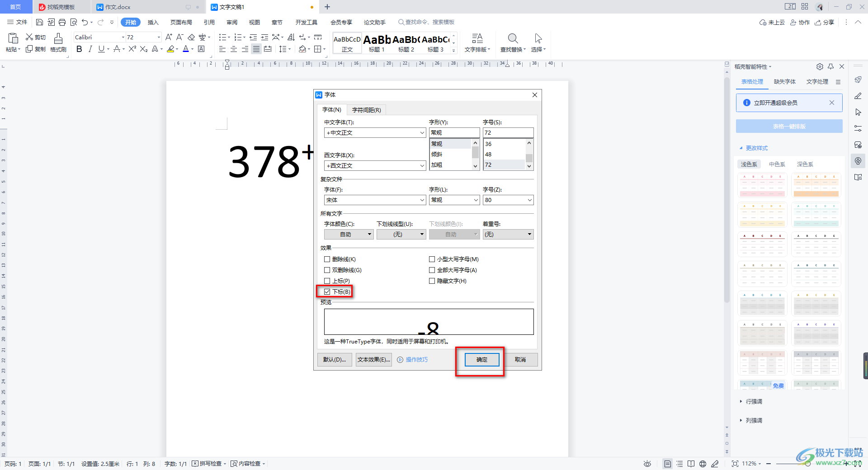Viewport: 868px width, 470px height.
Task: Enable Strikethrough (K) checkbox
Action: (x=327, y=259)
